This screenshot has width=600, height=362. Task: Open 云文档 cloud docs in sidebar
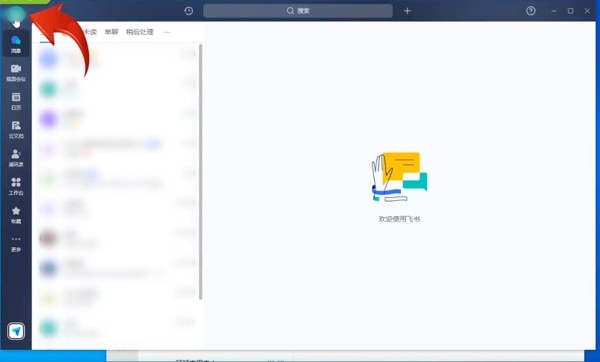coord(16,129)
